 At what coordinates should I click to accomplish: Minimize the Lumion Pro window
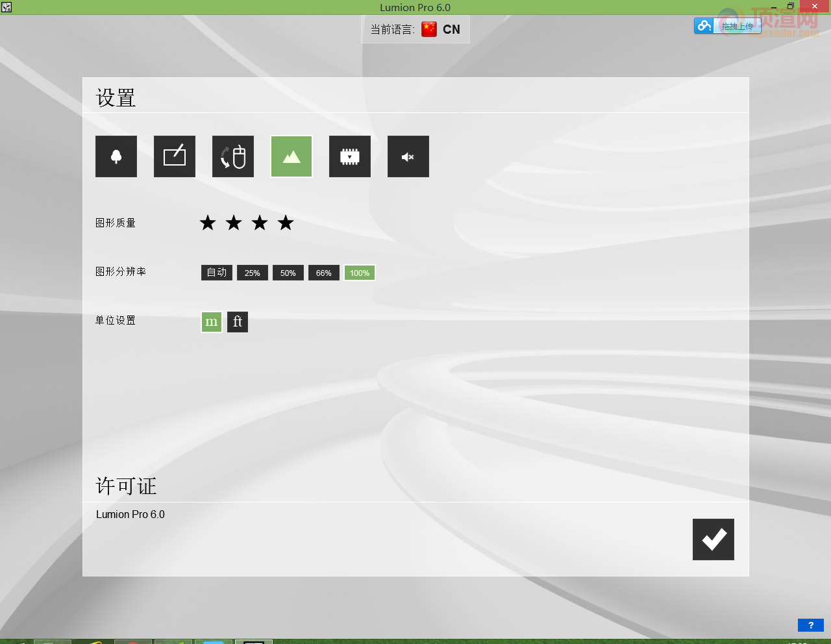(x=774, y=6)
